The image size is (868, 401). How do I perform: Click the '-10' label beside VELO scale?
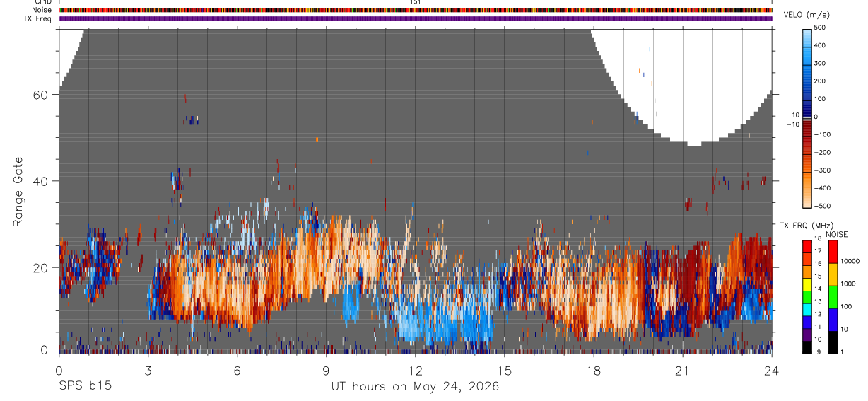(x=792, y=124)
